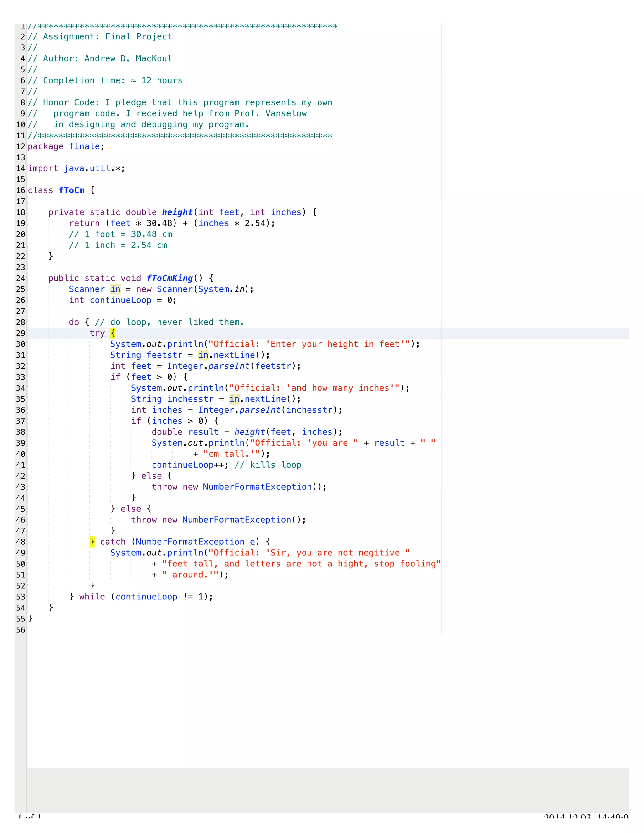Click line number 29 in the gutter

[21, 333]
